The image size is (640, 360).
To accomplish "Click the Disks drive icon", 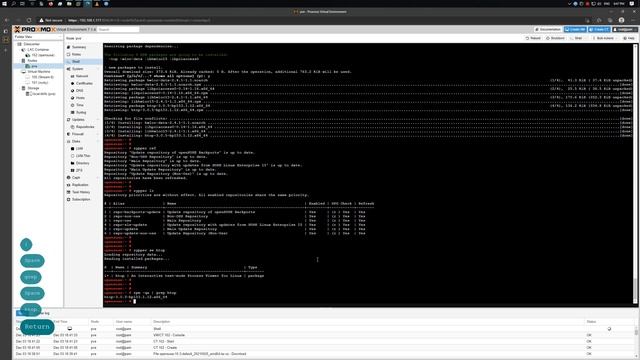I will point(69,141).
